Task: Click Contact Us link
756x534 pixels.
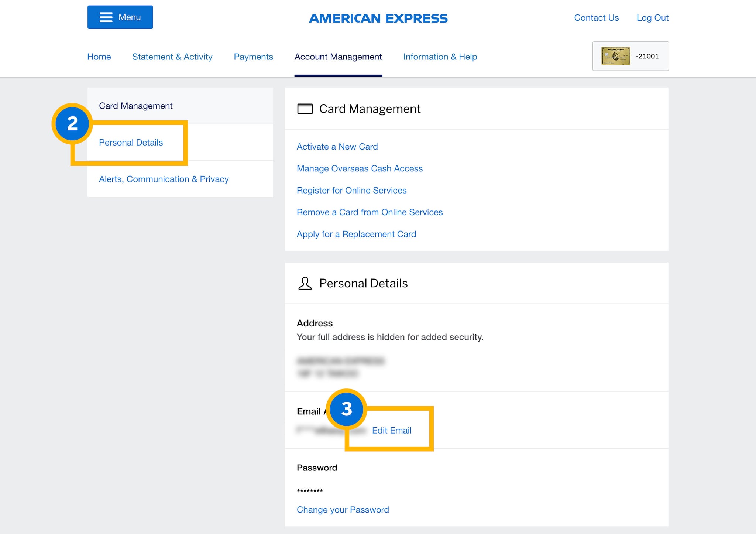Action: [x=596, y=18]
